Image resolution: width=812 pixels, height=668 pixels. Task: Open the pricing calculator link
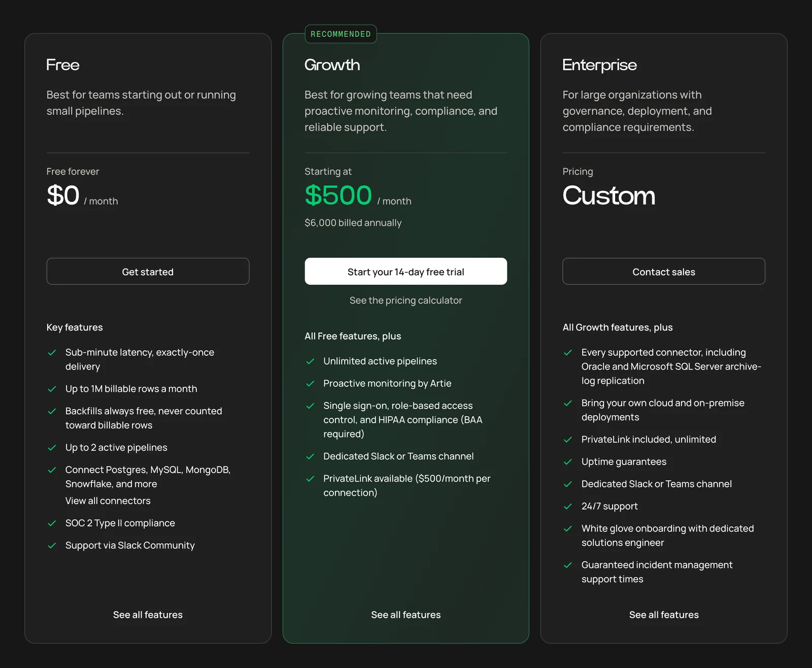tap(405, 300)
